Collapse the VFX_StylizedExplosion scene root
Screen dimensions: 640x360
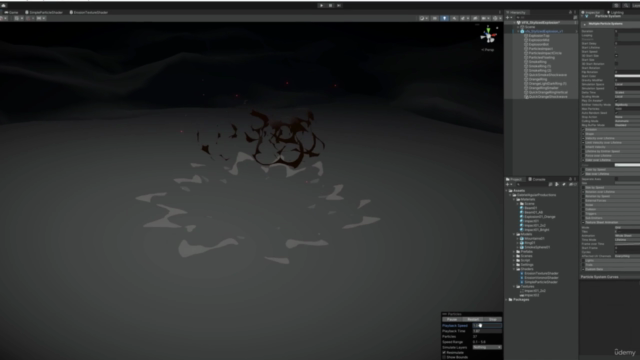tap(514, 22)
